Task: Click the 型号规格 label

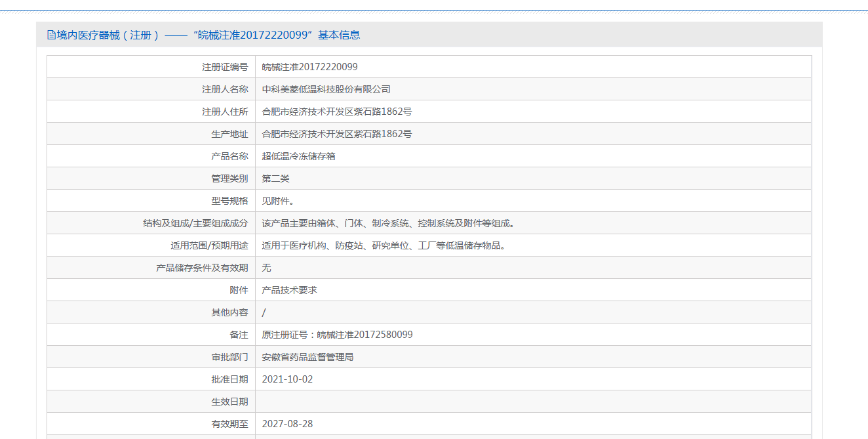Action: [x=229, y=201]
